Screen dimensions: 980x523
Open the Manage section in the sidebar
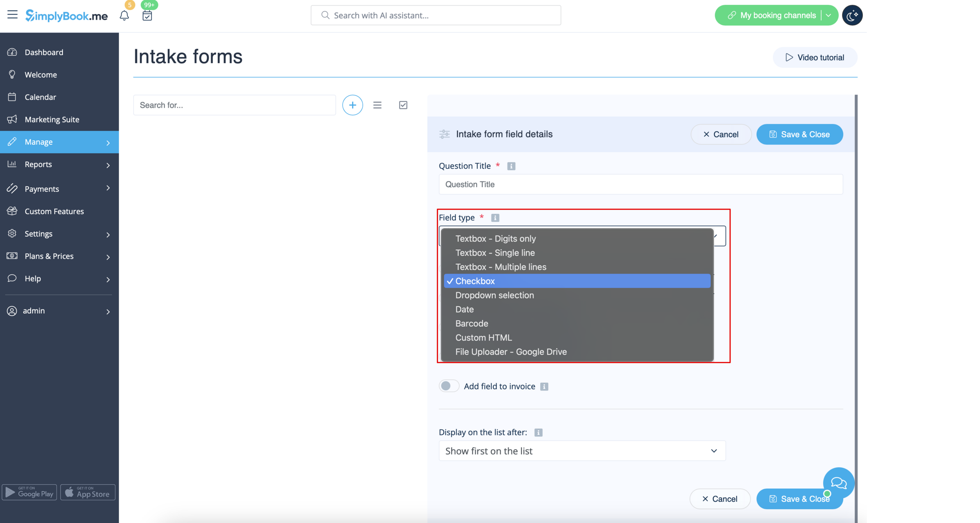39,142
